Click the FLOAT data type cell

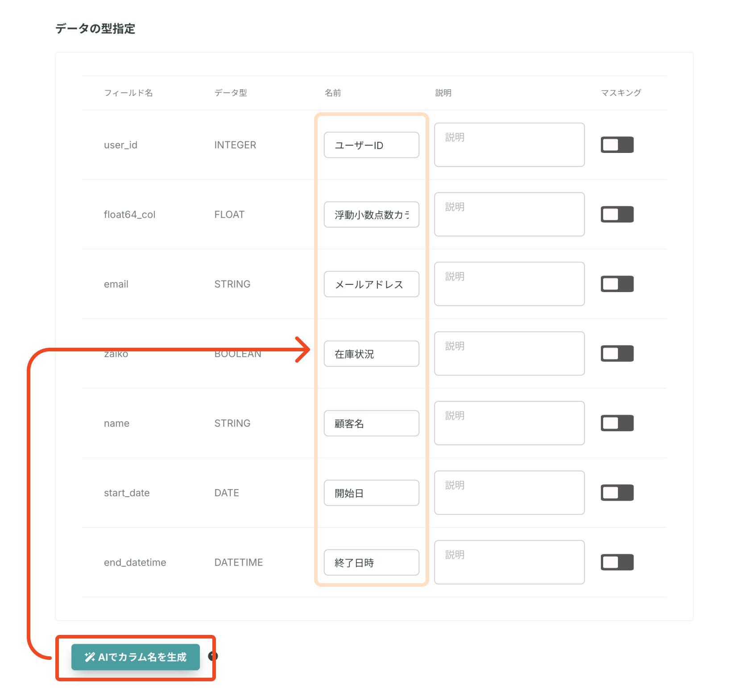point(229,214)
